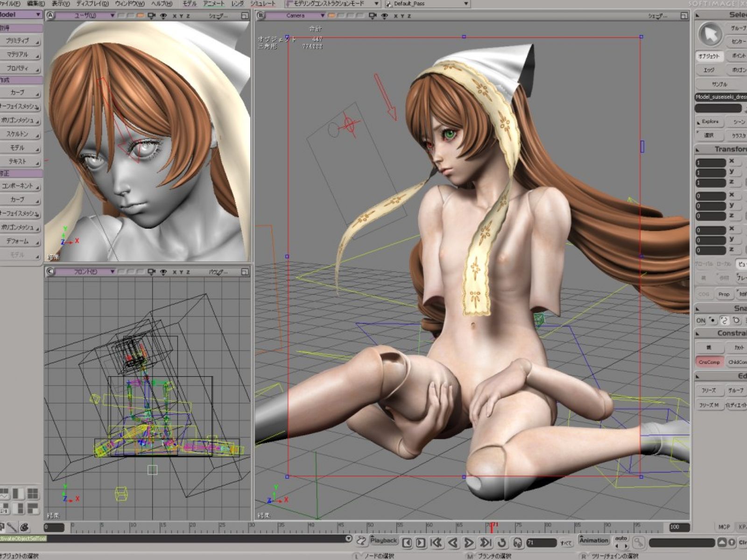
Task: Step to previous frame button
Action: click(x=407, y=542)
